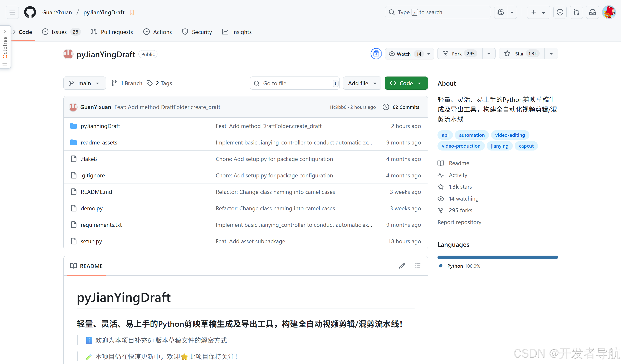View 14 watching link
Viewport: 621px width, 364px height.
tap(458, 199)
